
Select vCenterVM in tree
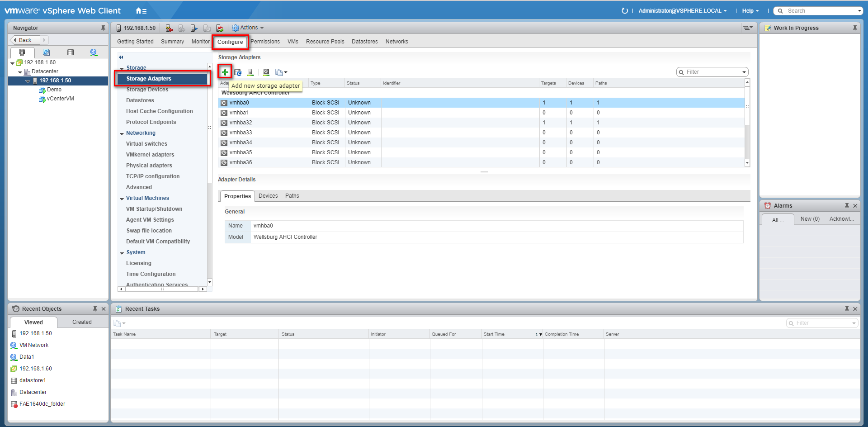[60, 99]
